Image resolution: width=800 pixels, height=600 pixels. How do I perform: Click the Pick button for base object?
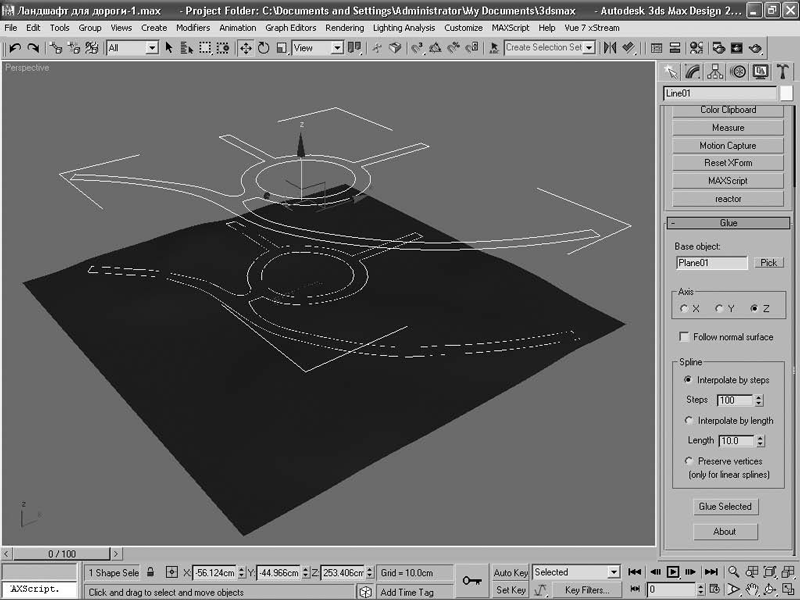point(768,263)
